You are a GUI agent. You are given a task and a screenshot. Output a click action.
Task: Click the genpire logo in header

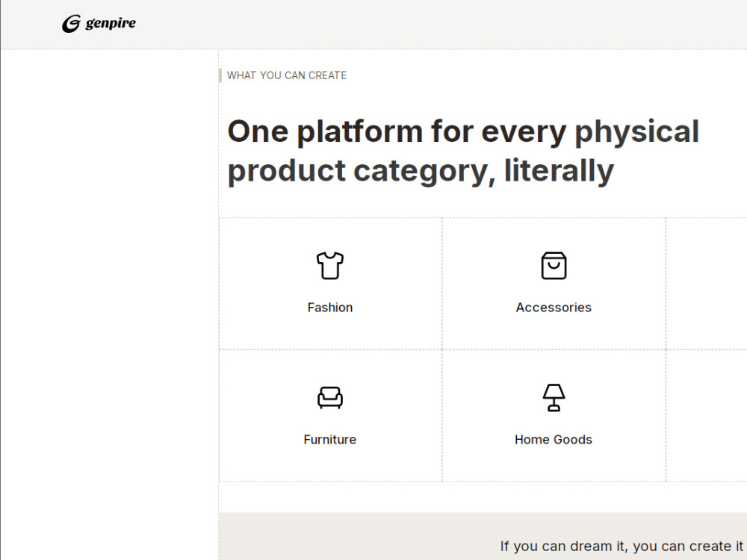[x=99, y=23]
